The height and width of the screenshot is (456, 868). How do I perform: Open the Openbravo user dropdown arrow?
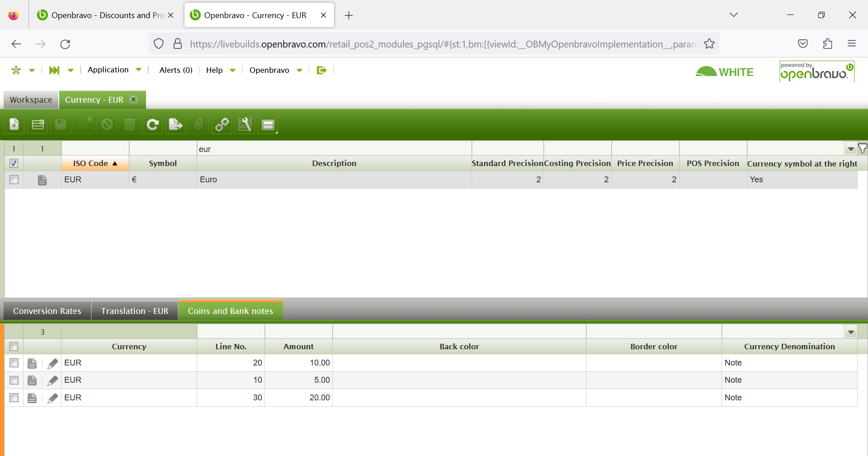[299, 70]
